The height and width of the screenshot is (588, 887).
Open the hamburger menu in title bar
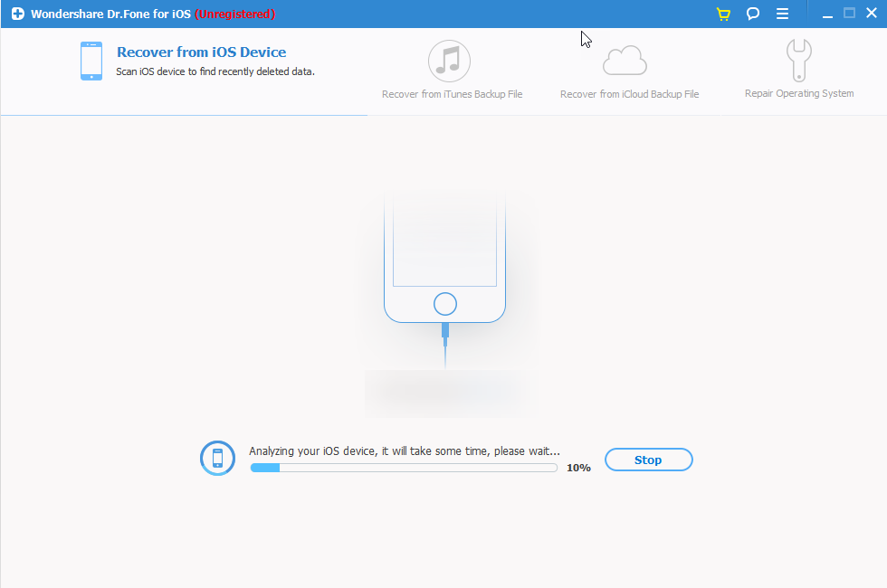(x=782, y=14)
